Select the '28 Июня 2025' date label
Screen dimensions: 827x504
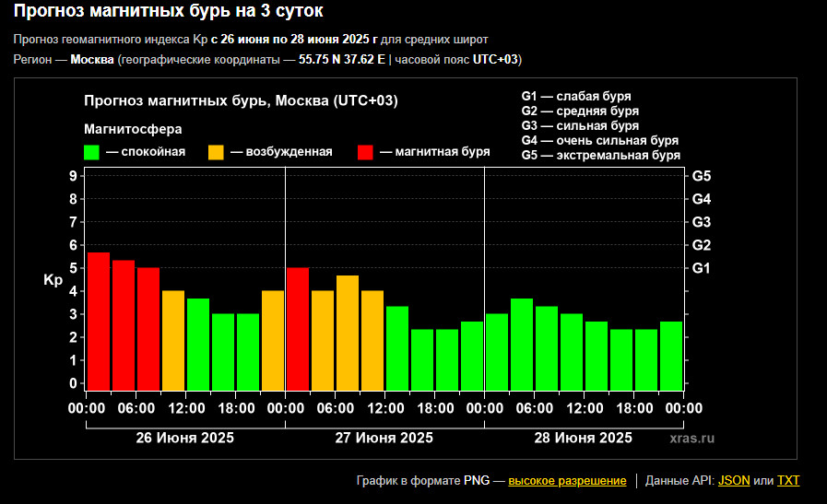tap(583, 438)
